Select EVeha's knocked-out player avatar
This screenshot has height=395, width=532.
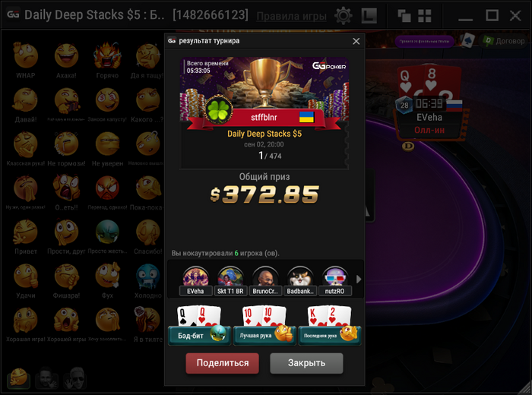point(195,281)
